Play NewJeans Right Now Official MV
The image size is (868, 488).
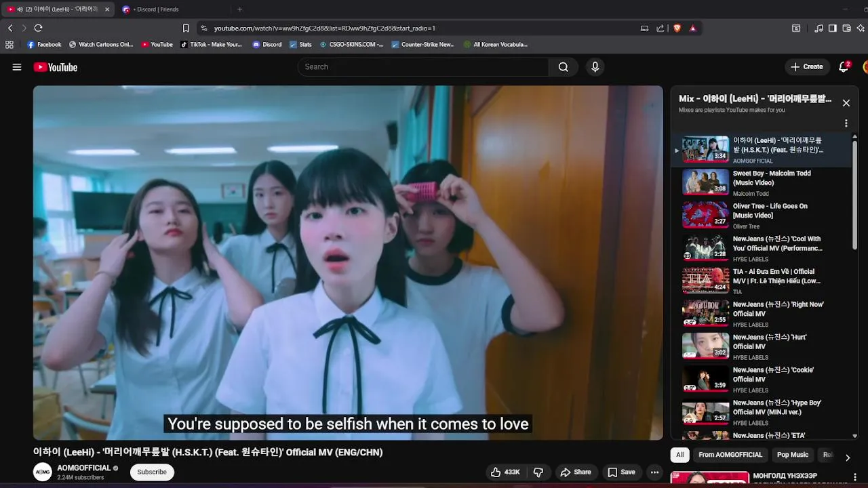(762, 314)
